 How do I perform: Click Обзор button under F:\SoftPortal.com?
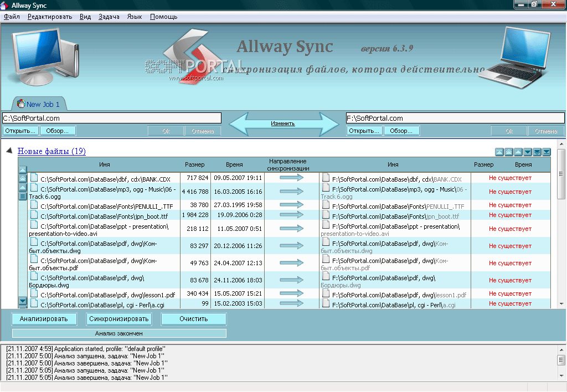point(401,131)
